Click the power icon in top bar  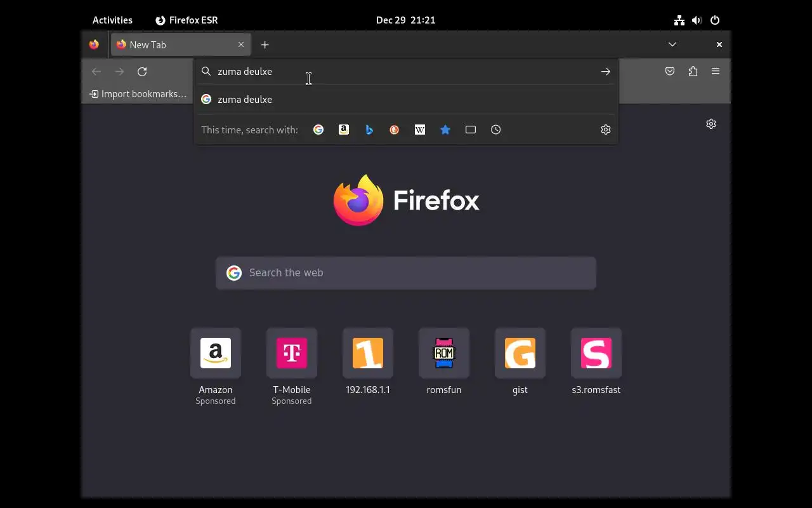(x=715, y=20)
